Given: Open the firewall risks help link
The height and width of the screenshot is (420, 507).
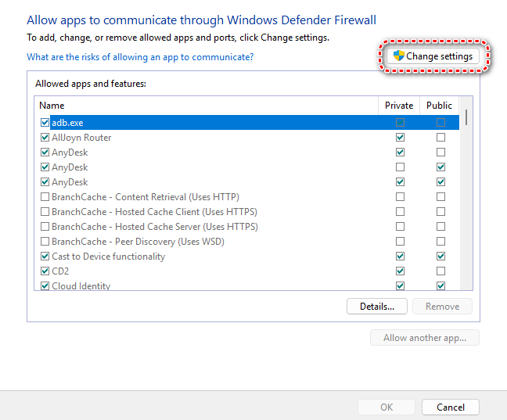Looking at the screenshot, I should click(x=140, y=57).
